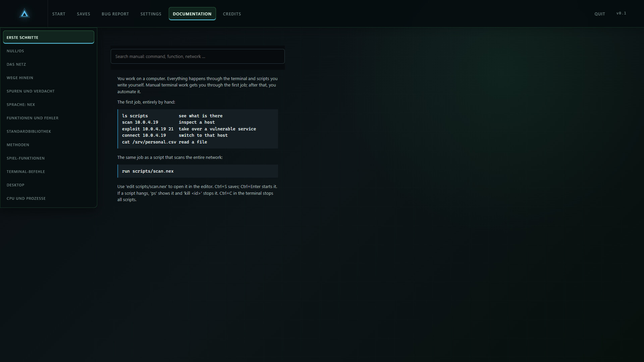
Task: Click the 'scan 10.0.4.19' code line
Action: click(168, 122)
